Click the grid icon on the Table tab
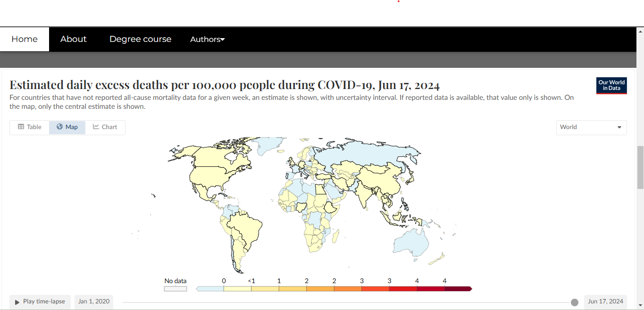Screen dimensions: 644x310 tap(21, 127)
